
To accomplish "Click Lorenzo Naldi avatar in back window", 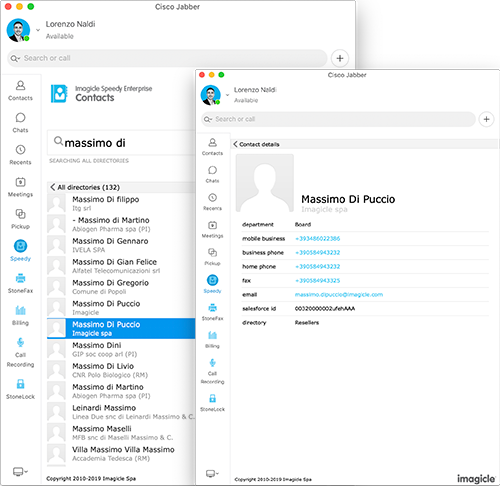I will coord(18,30).
